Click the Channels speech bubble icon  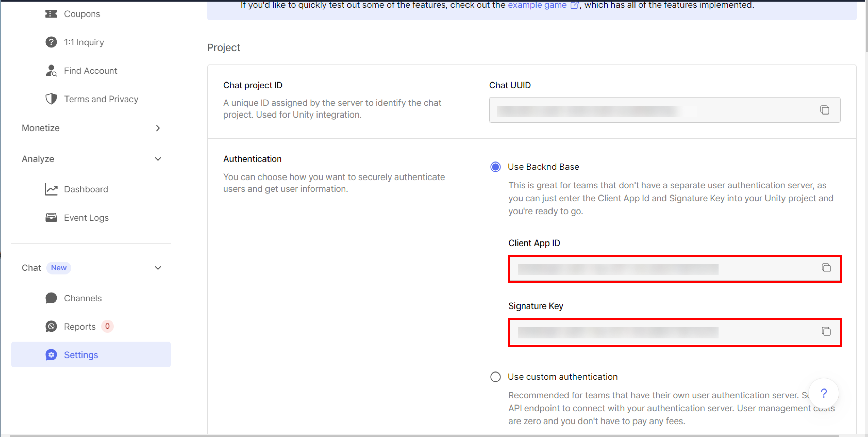pos(51,298)
